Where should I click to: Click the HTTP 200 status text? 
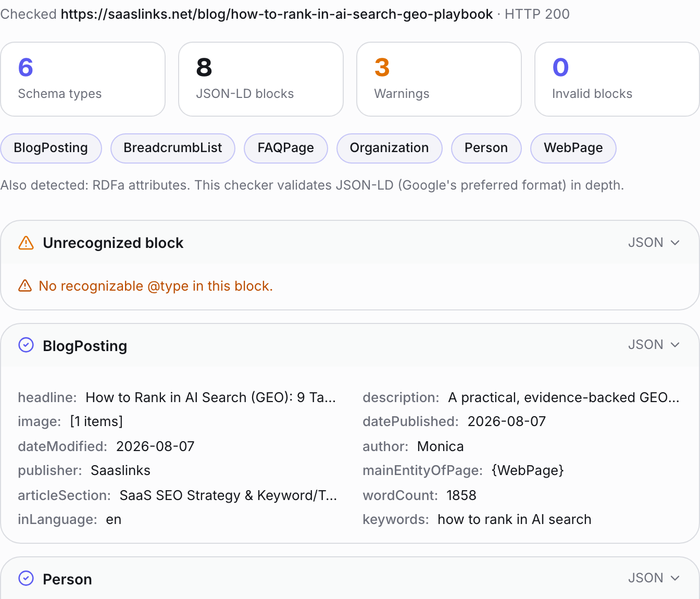(537, 14)
